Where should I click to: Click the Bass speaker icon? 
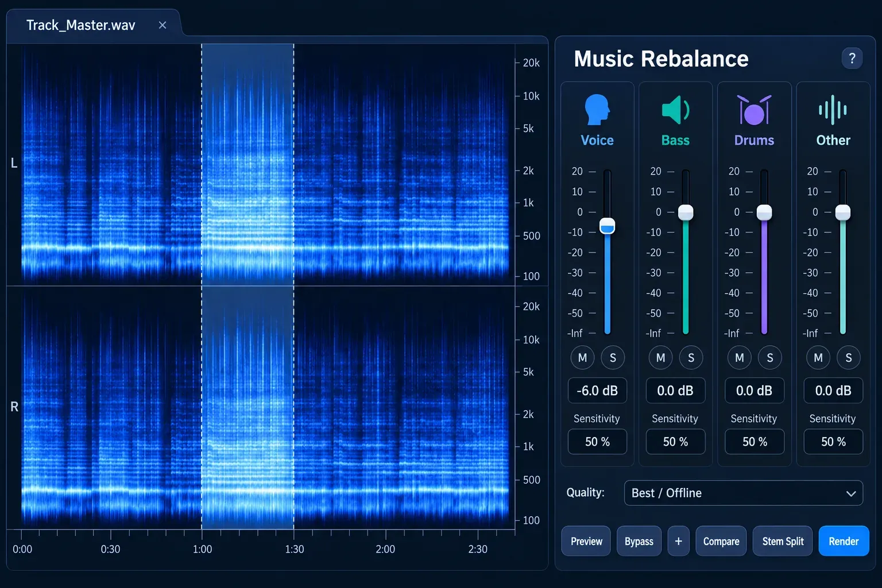(x=675, y=110)
